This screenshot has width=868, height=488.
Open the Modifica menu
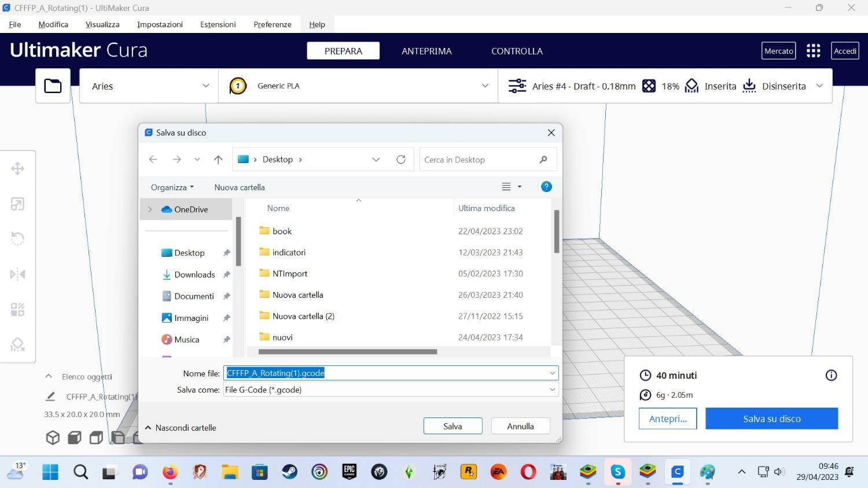point(53,24)
